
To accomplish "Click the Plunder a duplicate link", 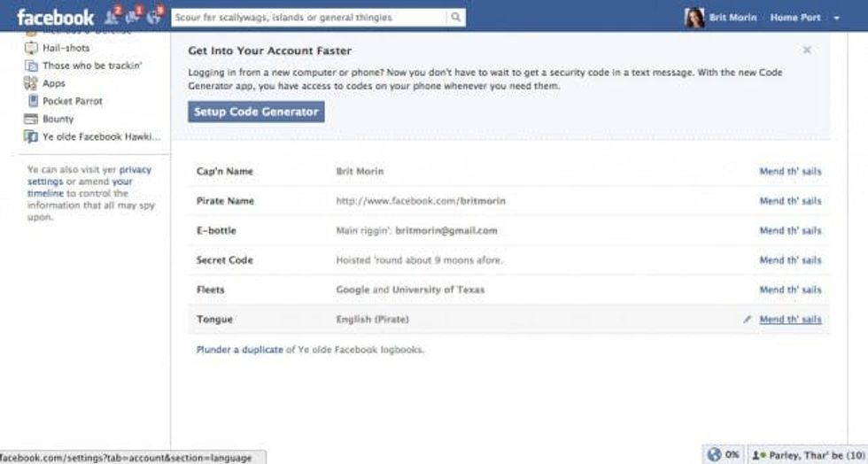I will click(x=239, y=350).
